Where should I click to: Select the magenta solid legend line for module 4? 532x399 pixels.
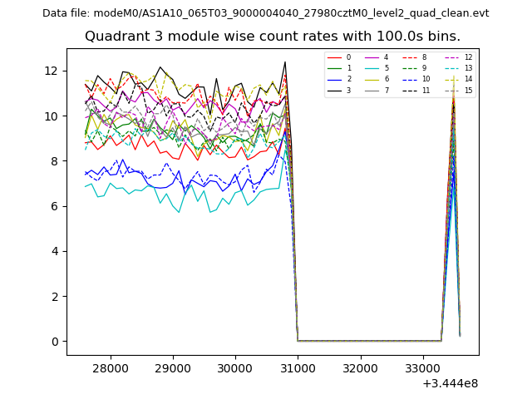point(373,57)
